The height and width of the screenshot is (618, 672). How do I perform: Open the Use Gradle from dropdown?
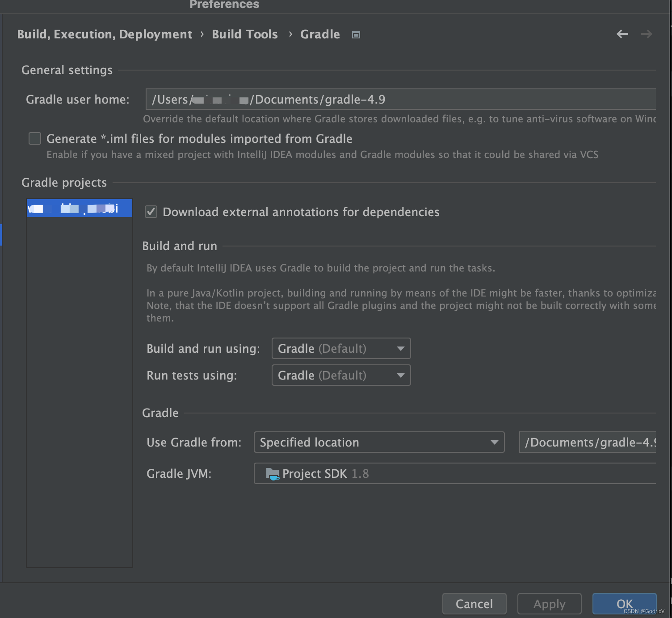click(x=379, y=442)
